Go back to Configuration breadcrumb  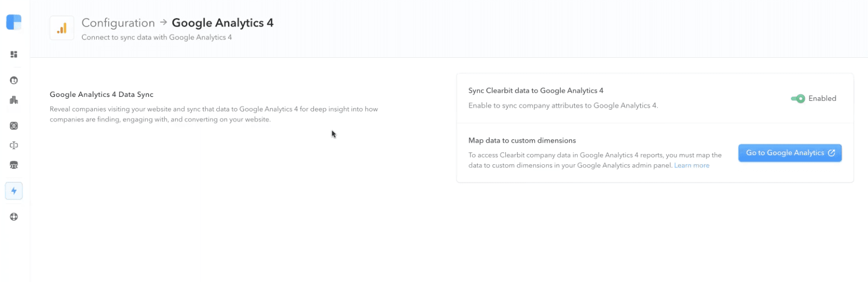118,23
